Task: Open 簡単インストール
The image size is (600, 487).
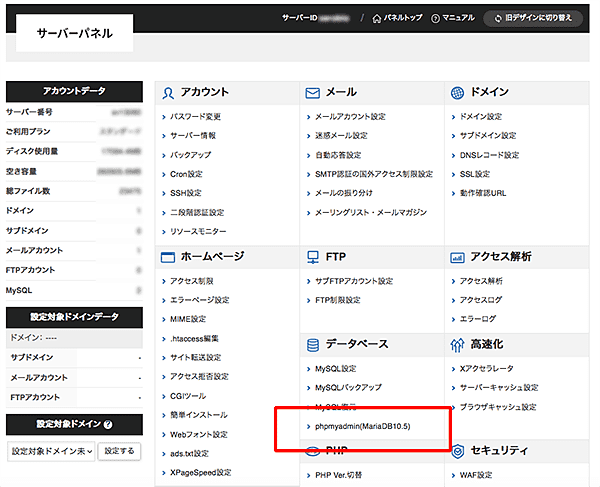Action: (x=199, y=415)
